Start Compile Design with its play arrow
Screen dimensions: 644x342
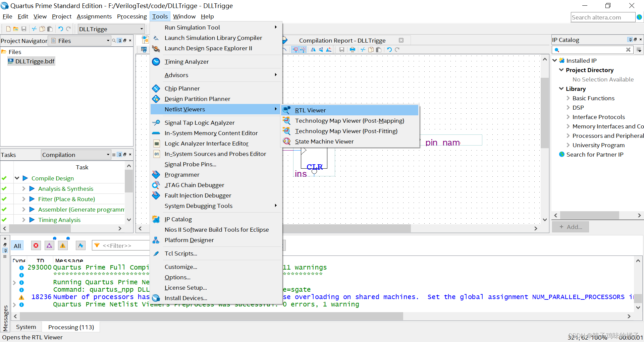coord(25,178)
